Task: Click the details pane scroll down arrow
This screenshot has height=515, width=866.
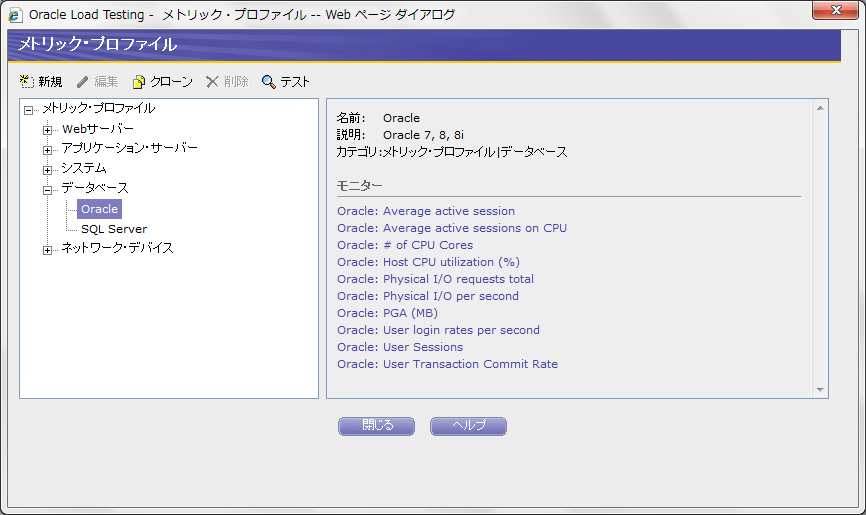Action: [x=820, y=390]
